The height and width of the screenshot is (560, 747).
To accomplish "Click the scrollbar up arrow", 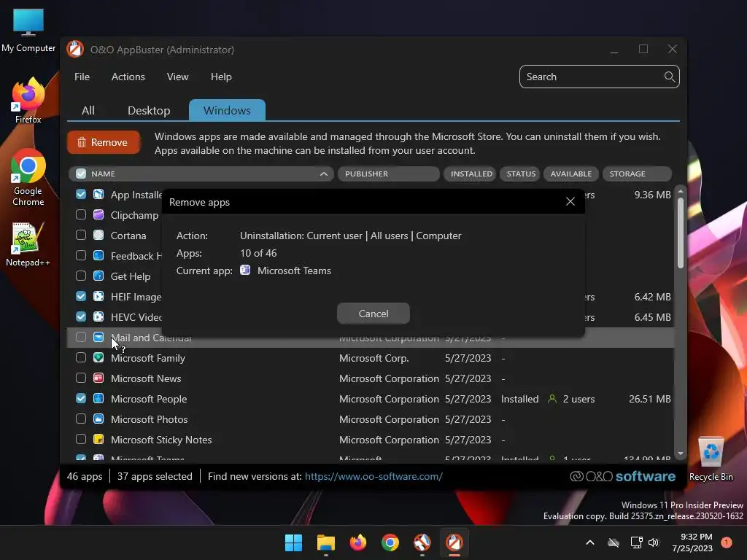I will 681,191.
